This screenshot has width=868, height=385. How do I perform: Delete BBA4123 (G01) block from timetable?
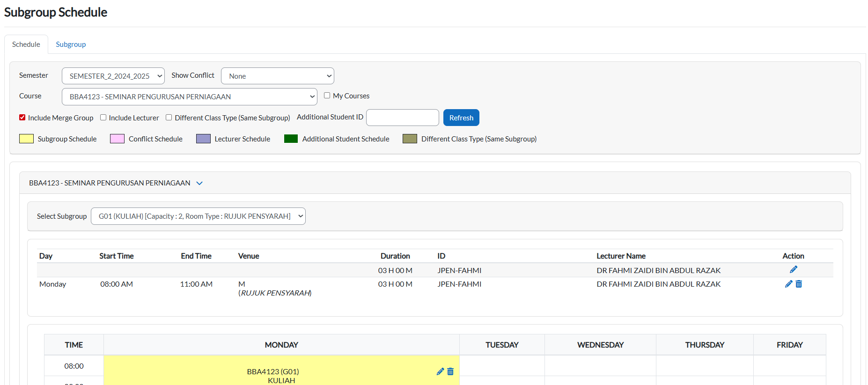pos(450,371)
